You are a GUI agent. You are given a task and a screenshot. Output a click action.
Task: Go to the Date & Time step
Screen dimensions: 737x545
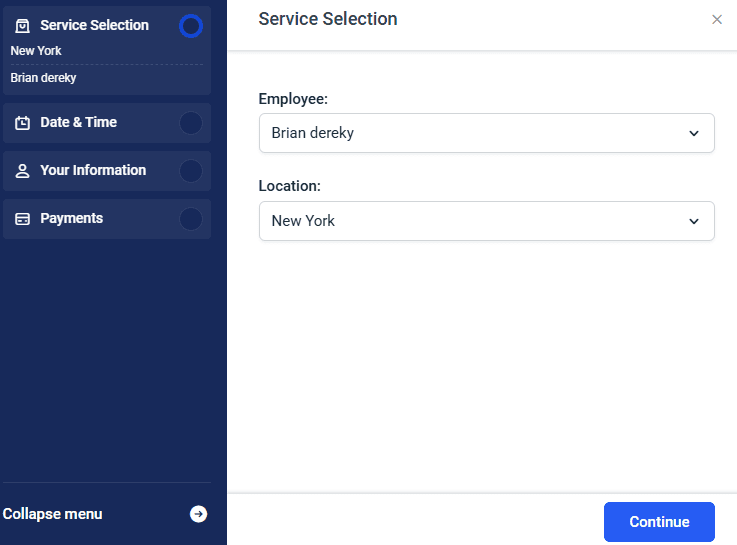[107, 123]
